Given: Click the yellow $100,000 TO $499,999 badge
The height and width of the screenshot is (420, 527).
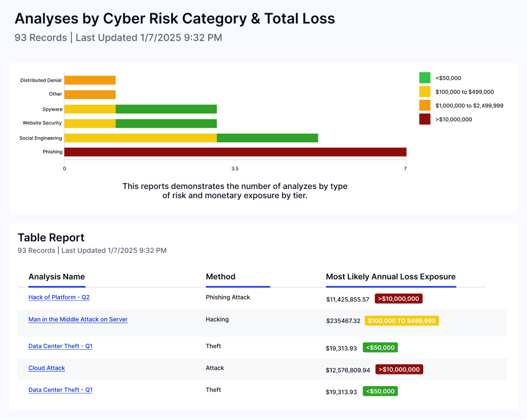Looking at the screenshot, I should point(402,321).
